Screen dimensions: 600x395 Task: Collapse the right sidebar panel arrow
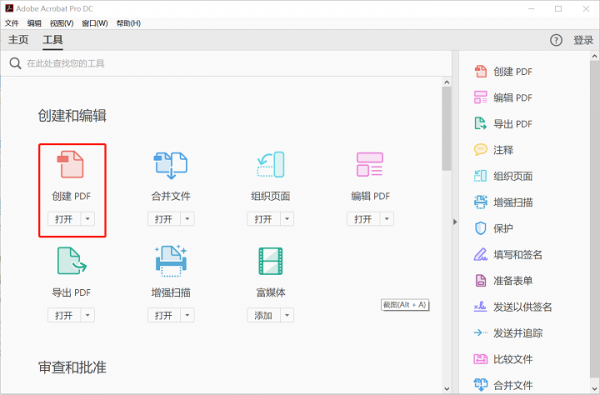click(x=455, y=222)
